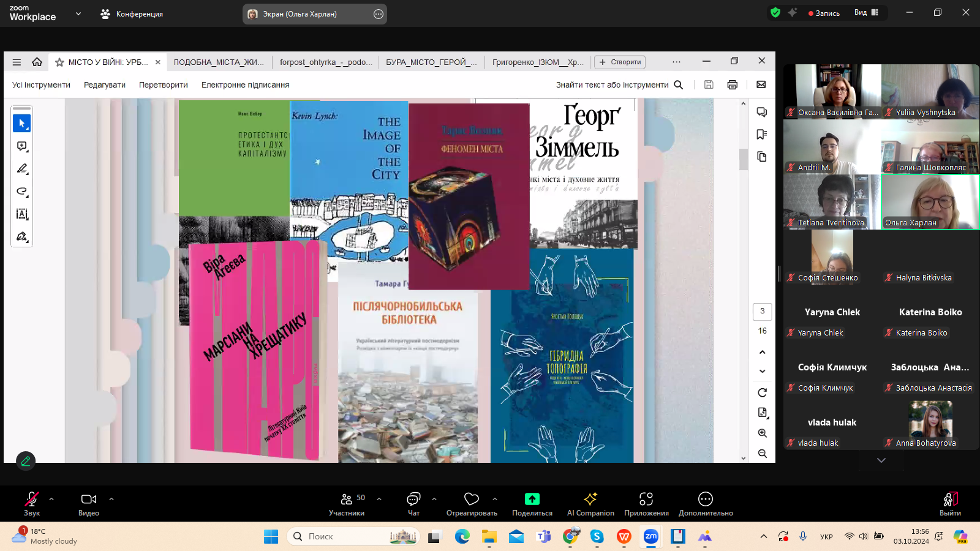Click the PDF vertical scrollbar thumb

[x=743, y=159]
